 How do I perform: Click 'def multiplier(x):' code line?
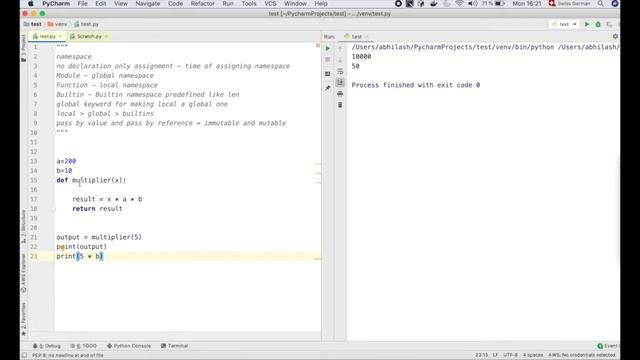[91, 180]
